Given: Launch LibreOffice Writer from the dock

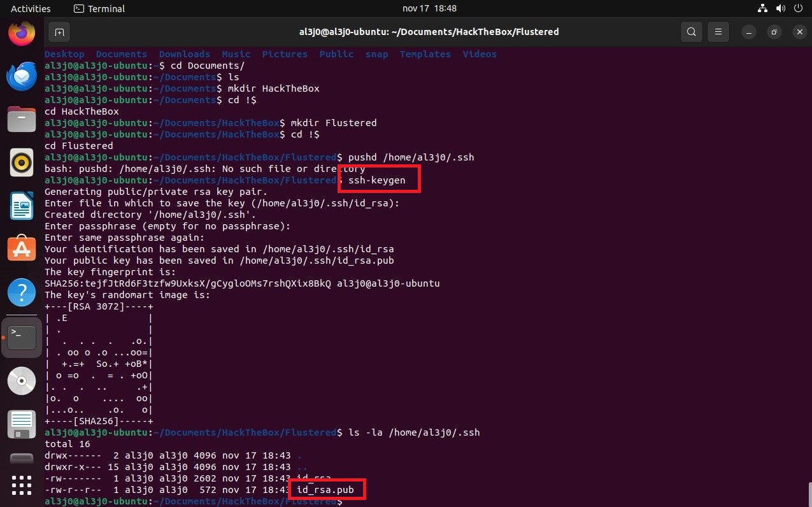Looking at the screenshot, I should [22, 206].
